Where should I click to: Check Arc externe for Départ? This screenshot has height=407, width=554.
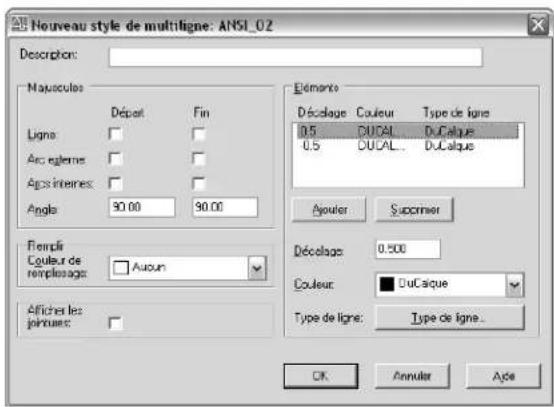point(116,159)
